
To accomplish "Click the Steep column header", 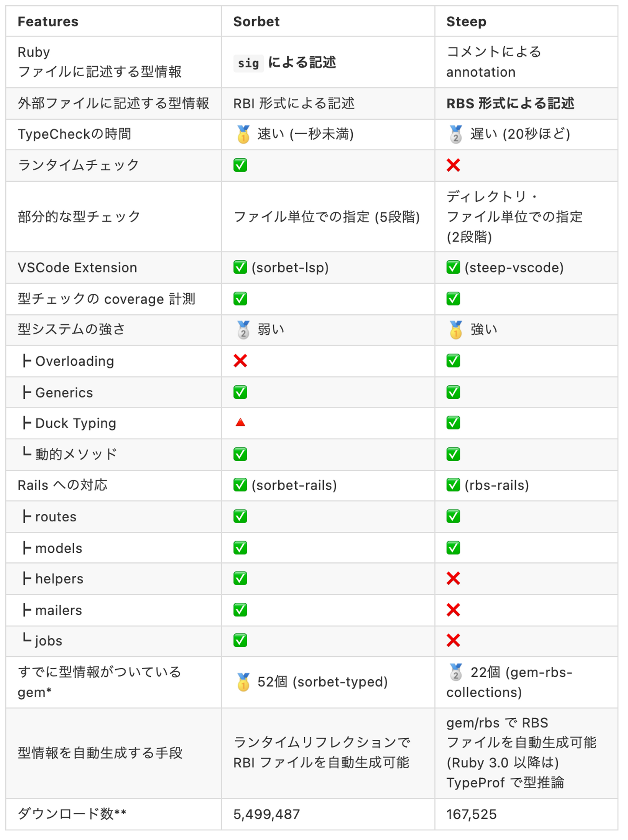I will coord(466,21).
